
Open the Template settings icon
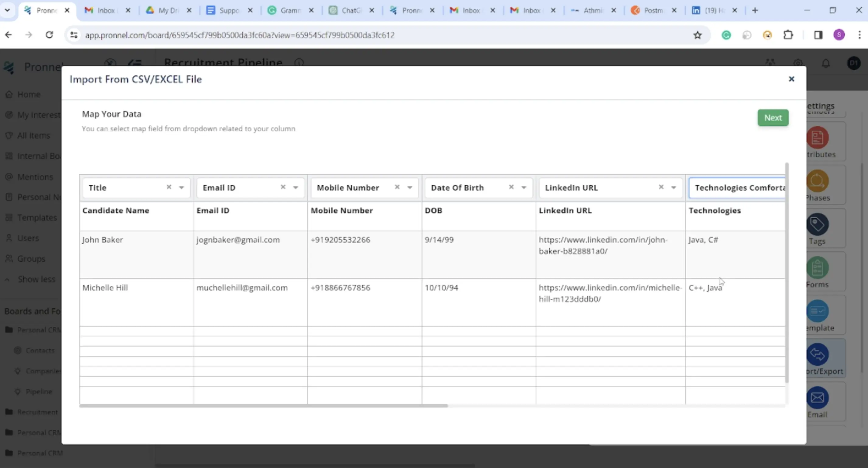tap(817, 311)
